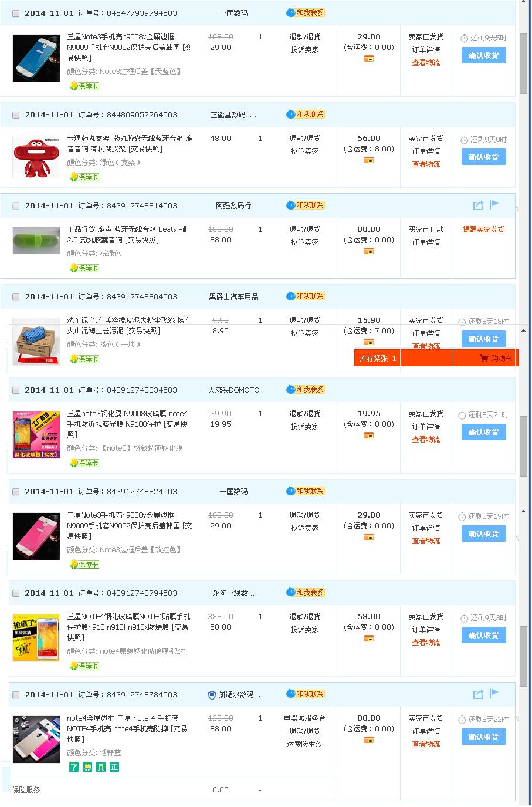Click 退款/退货 on the 洗车泥 order

[x=304, y=320]
